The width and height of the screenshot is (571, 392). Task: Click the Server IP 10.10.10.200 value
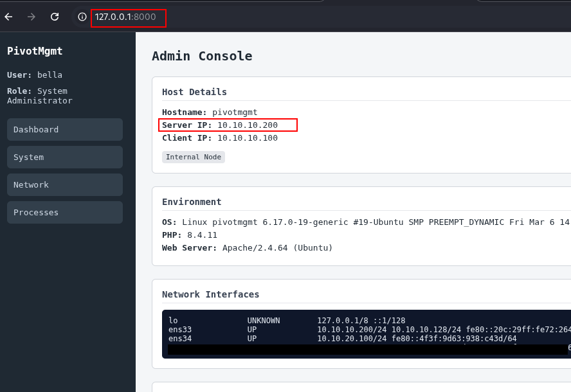247,125
